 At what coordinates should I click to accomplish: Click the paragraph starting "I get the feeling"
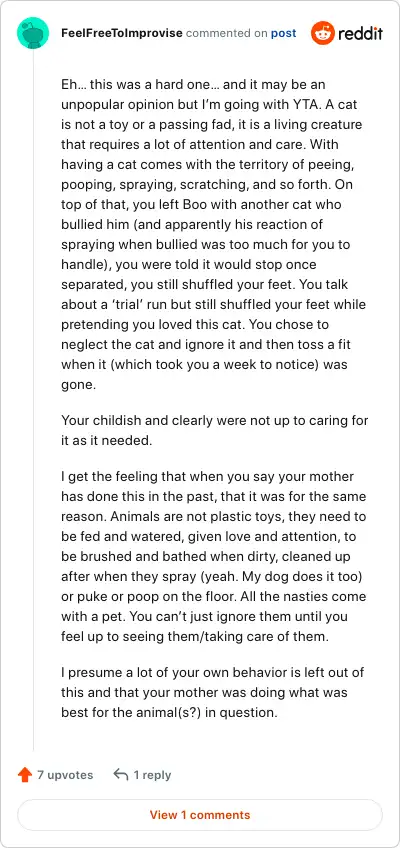(x=214, y=556)
